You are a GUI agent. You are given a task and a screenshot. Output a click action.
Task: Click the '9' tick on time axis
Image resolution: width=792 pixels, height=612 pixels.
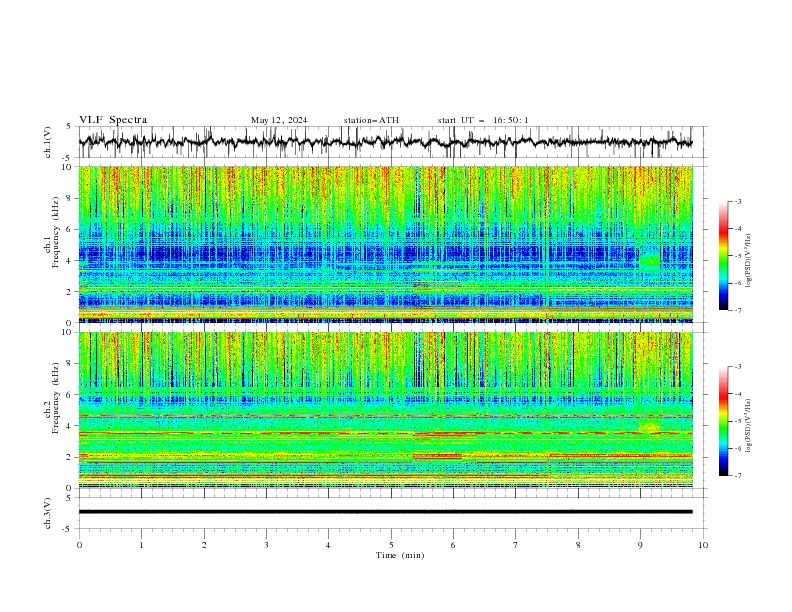(640, 545)
